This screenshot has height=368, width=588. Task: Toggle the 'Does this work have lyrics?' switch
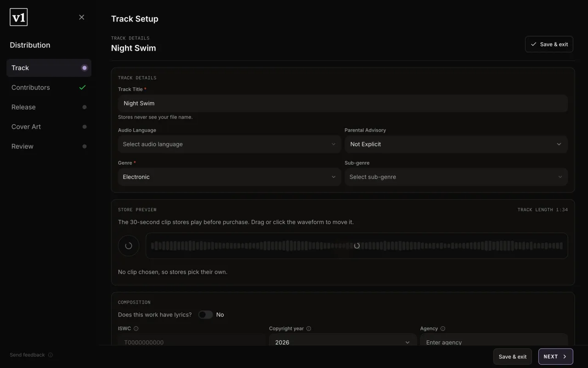point(205,315)
